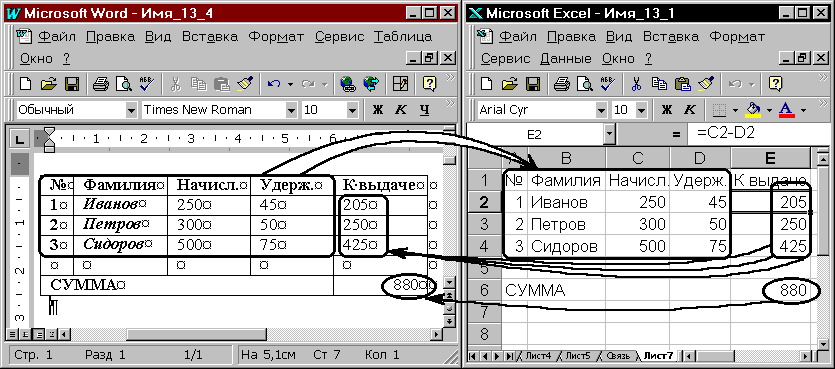Click the ruler tab-type L selector in Word
The image size is (835, 369).
click(20, 140)
